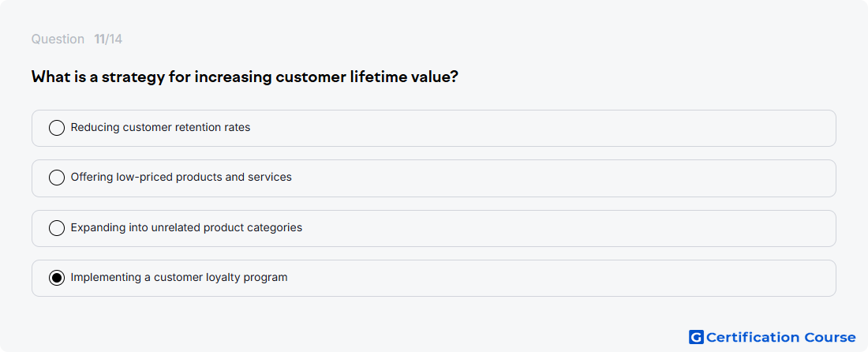
Task: Click the 'Reducing customer retention rates' answer text
Action: (160, 127)
